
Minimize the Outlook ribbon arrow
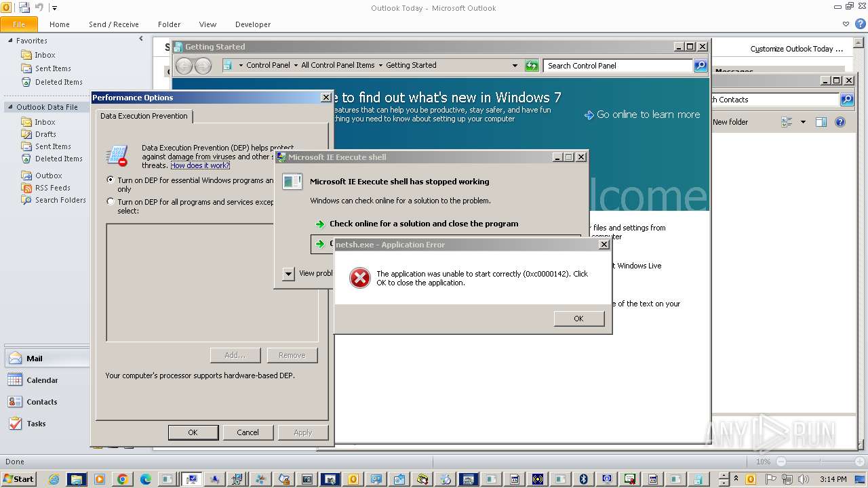[846, 24]
